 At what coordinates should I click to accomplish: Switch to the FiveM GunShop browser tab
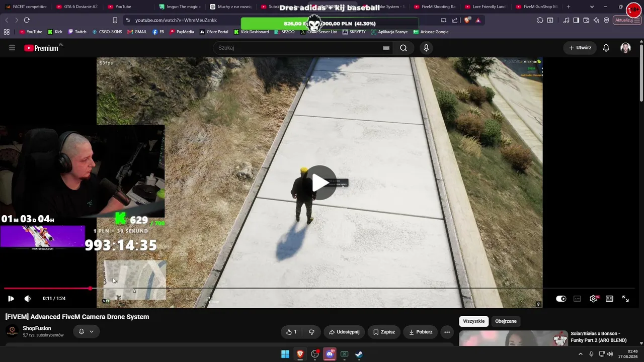pyautogui.click(x=537, y=7)
